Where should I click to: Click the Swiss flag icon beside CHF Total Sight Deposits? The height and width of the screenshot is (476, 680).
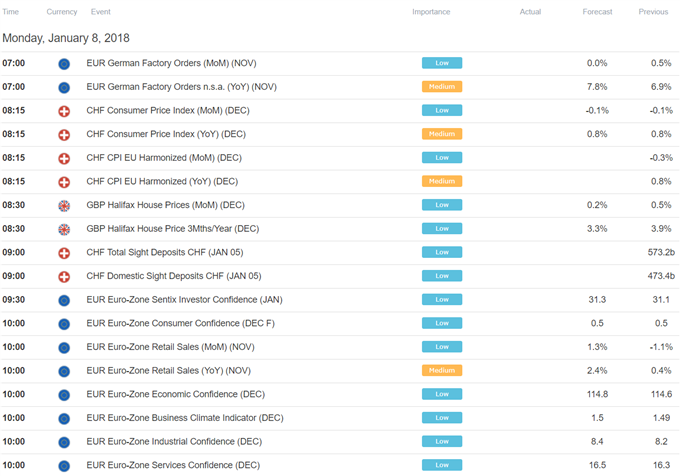point(64,253)
